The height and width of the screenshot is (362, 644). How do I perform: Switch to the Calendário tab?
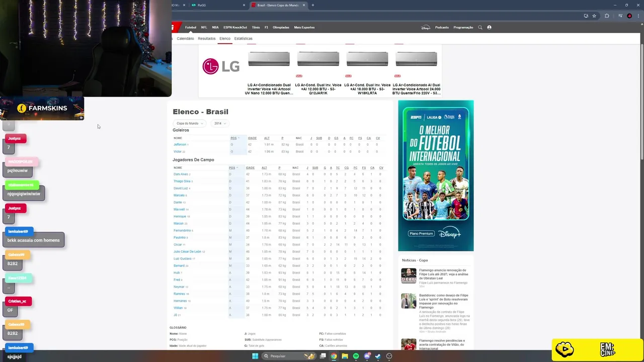(185, 38)
